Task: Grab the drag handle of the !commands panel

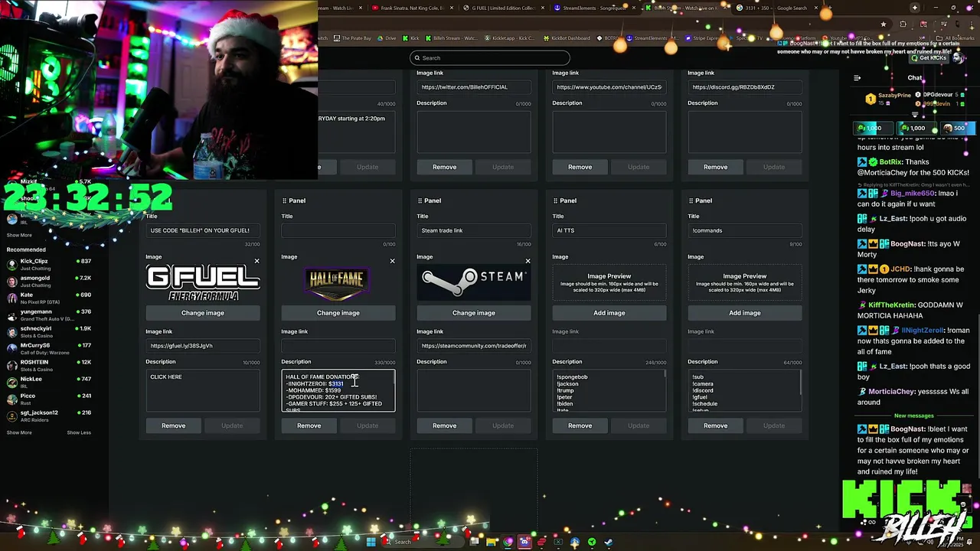Action: click(691, 201)
